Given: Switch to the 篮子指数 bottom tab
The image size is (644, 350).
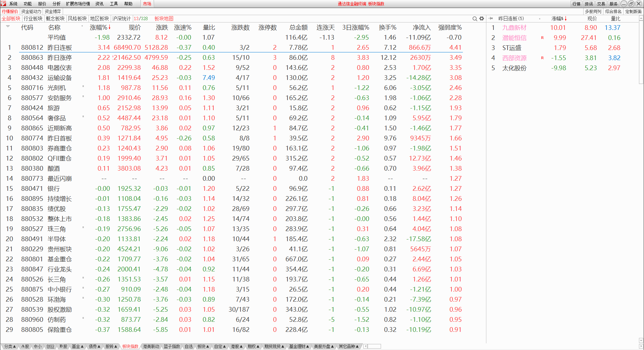Looking at the screenshot, I should coord(172,346).
